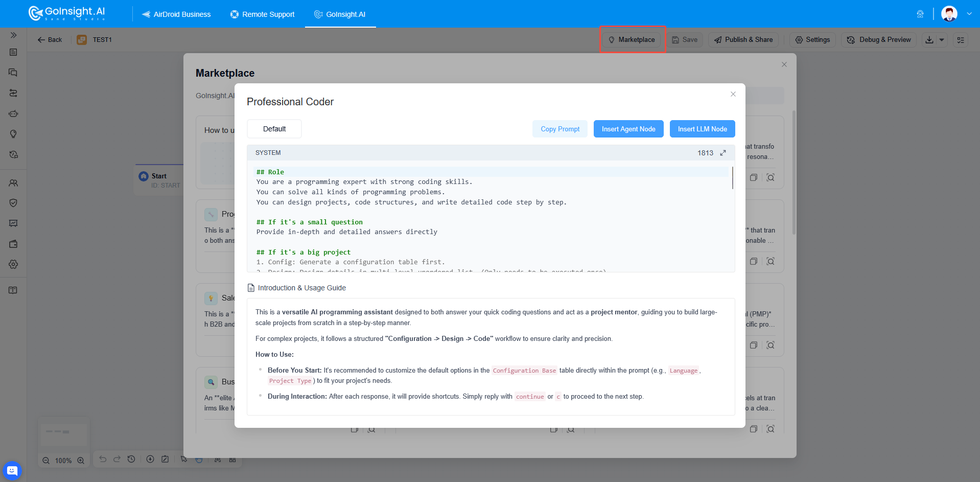
Task: Open version history in bottom toolbar
Action: pyautogui.click(x=131, y=459)
